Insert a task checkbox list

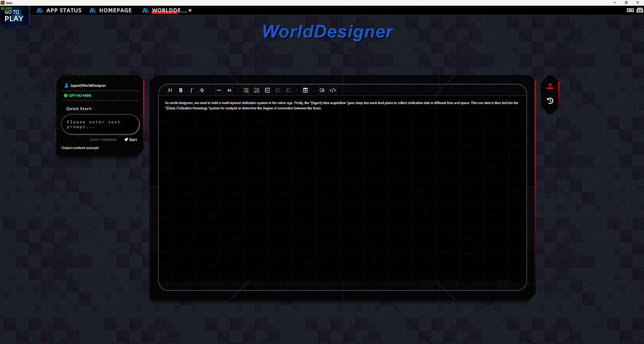(267, 90)
